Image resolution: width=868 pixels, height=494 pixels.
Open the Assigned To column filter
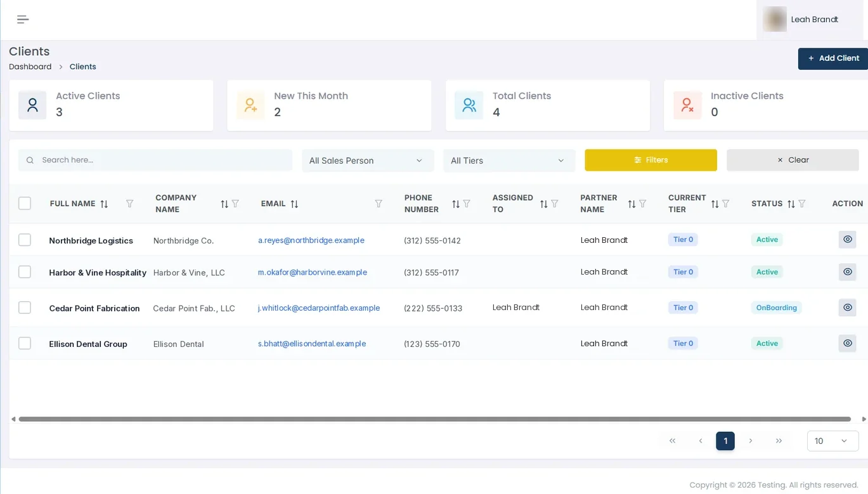click(x=555, y=204)
